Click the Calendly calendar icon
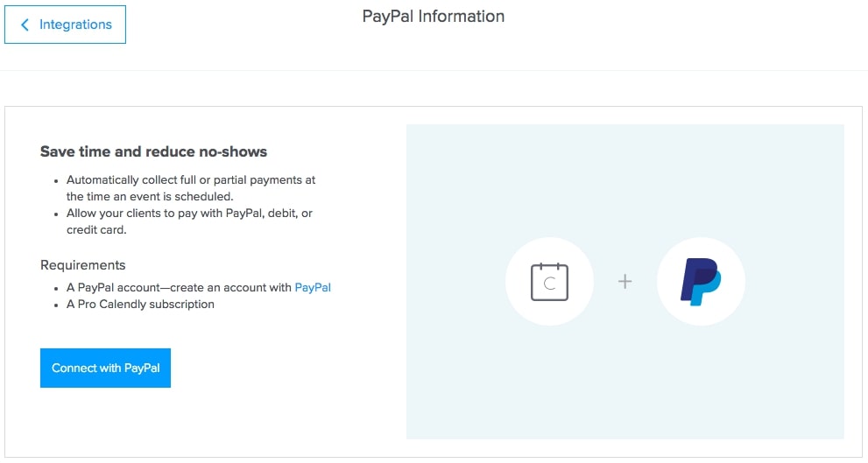This screenshot has height=463, width=868. (x=549, y=282)
